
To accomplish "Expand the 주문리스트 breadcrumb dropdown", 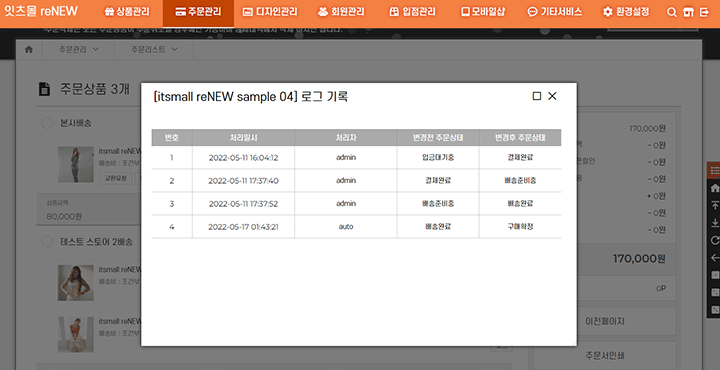I will tap(154, 50).
